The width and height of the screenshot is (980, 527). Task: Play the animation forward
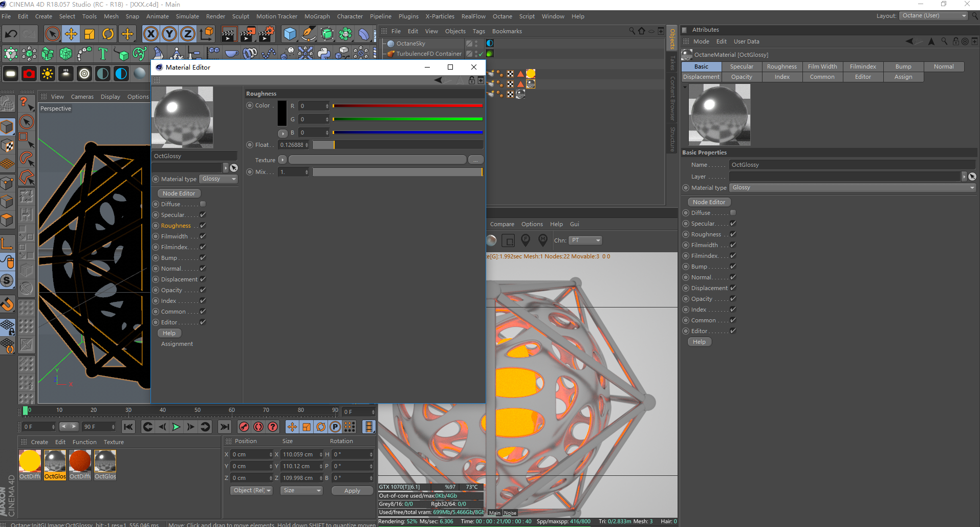click(x=176, y=427)
